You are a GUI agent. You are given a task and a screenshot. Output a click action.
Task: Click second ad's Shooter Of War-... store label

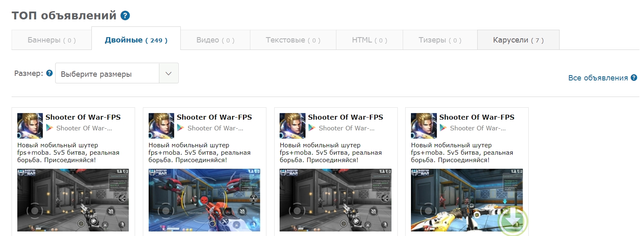(215, 128)
